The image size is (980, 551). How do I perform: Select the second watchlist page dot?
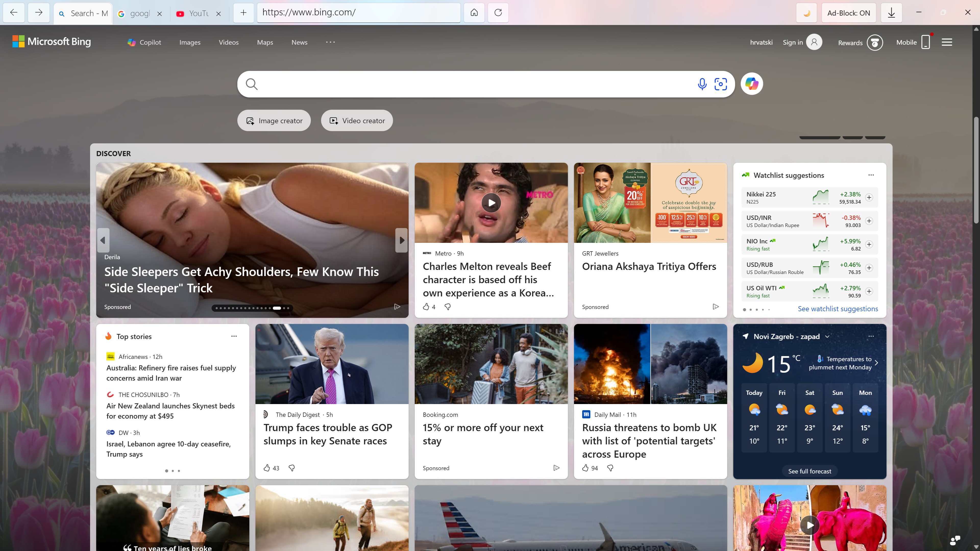point(751,309)
